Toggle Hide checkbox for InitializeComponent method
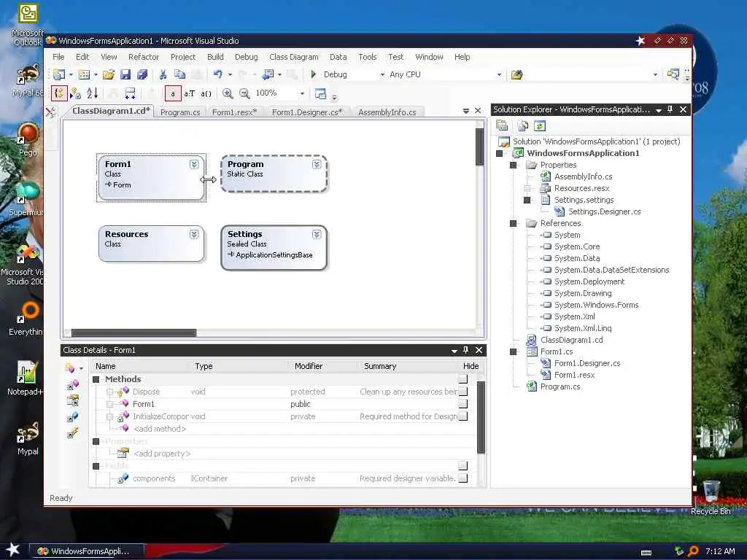Viewport: 747px width, 560px height. (x=462, y=416)
